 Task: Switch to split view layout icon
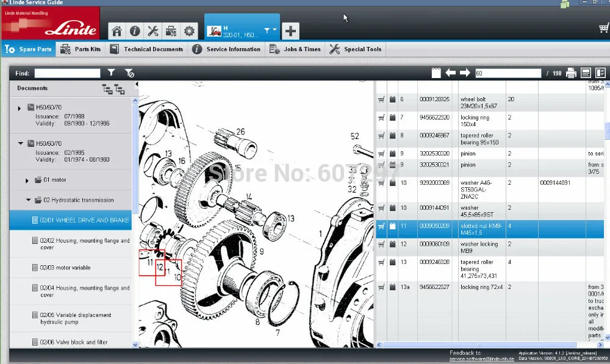[x=600, y=73]
